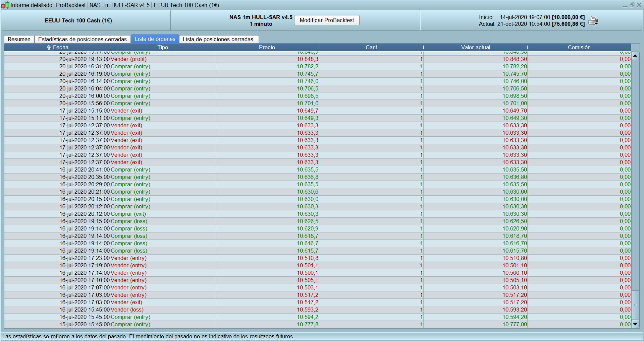Screen dimensions: 644x341
Task: Open Estadísticas de posiciones cerradas tab
Action: 83,39
